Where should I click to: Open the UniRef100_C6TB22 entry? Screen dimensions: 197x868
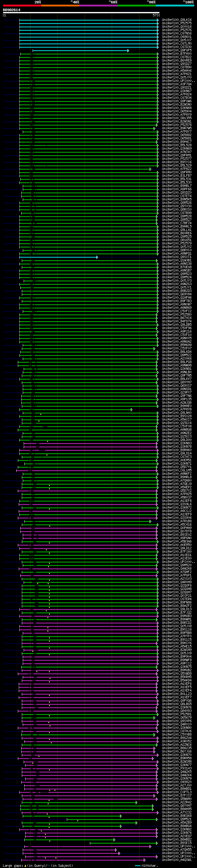click(x=176, y=57)
